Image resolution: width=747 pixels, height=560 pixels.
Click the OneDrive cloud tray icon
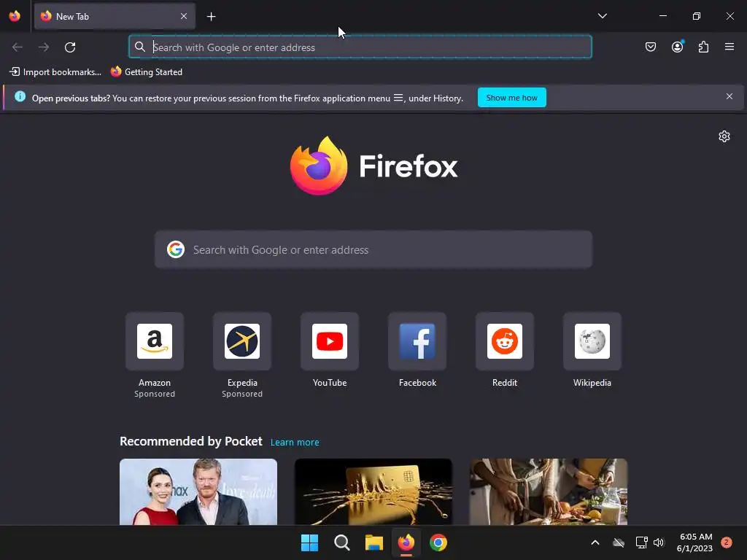pyautogui.click(x=619, y=542)
